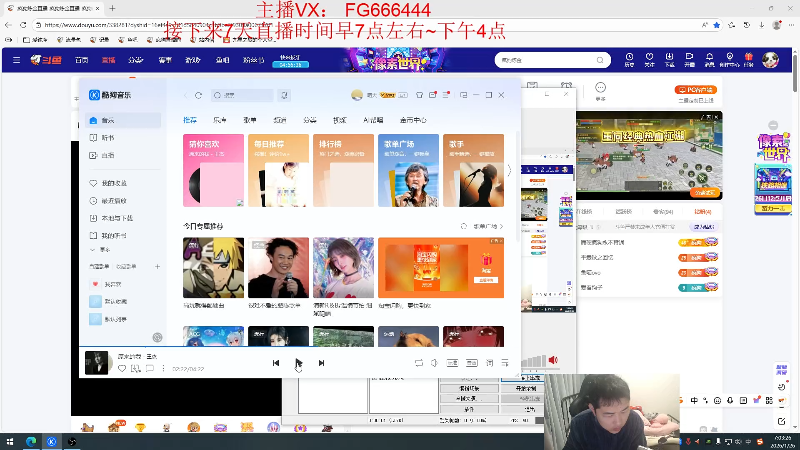The height and width of the screenshot is (450, 800).
Task: Click the radar icon at sidebar bottom
Action: (157, 337)
